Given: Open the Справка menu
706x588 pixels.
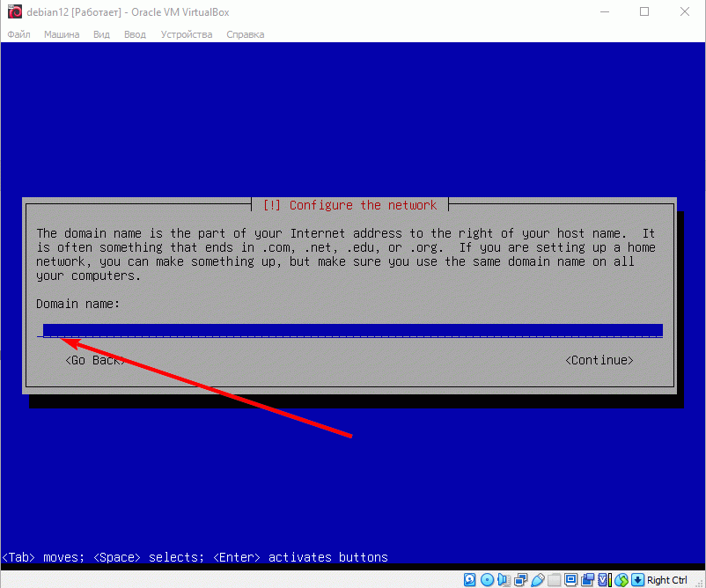Looking at the screenshot, I should pos(246,34).
